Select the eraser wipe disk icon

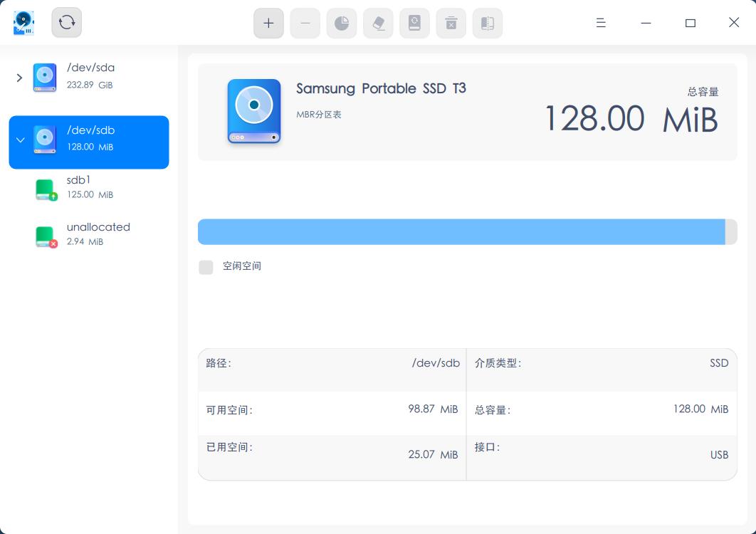tap(378, 22)
